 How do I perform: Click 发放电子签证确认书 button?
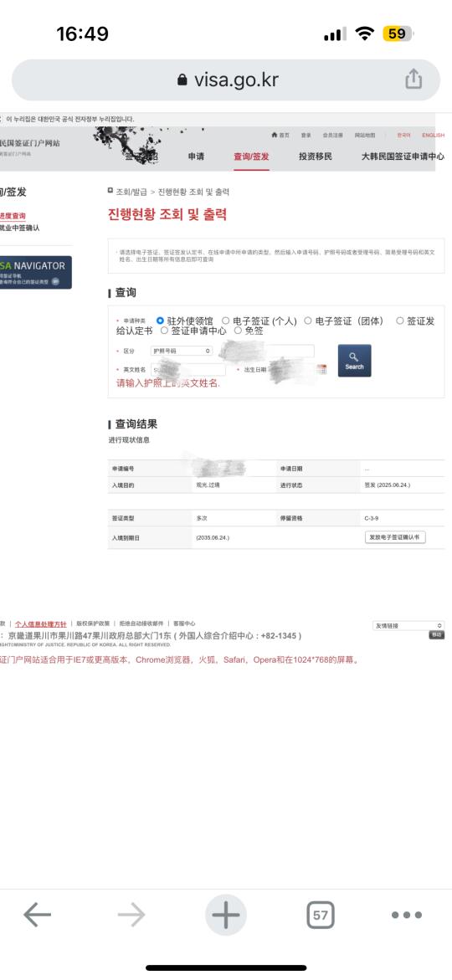(395, 537)
